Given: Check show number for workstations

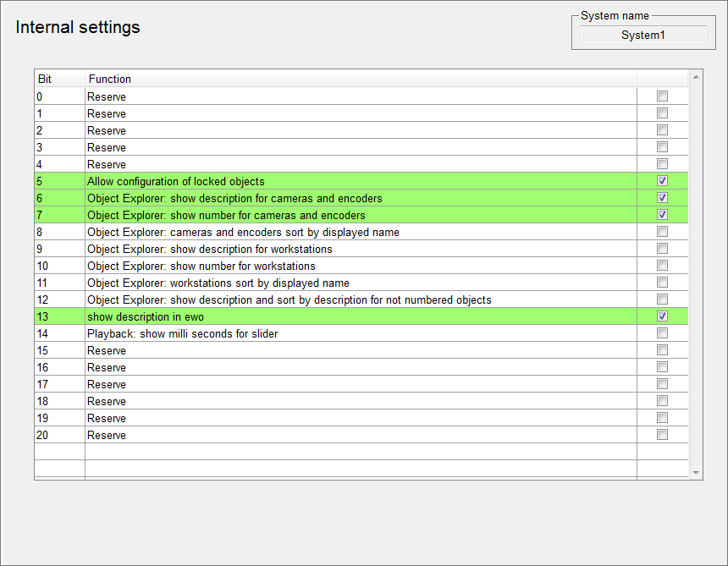Looking at the screenshot, I should (x=662, y=266).
